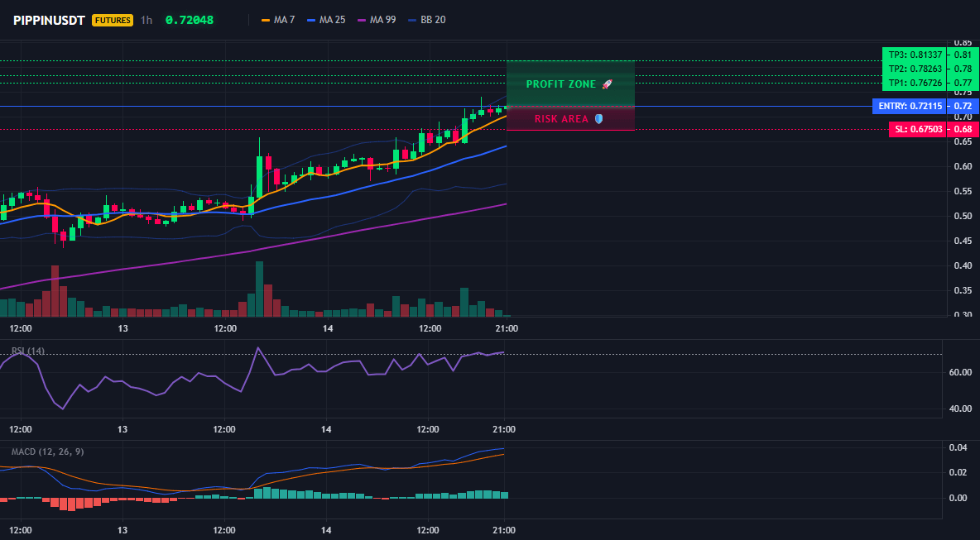Viewport: 980px width, 540px height.
Task: Click the RSI (14) indicator label
Action: click(28, 351)
